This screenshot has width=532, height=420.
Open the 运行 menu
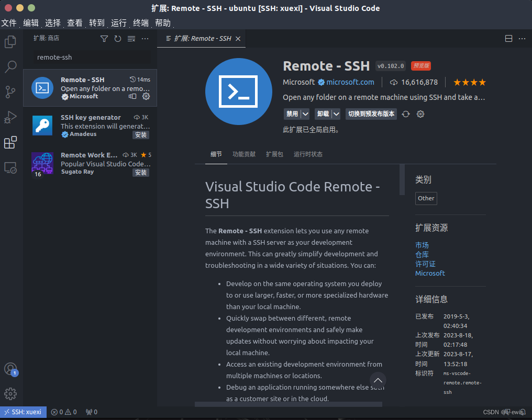[119, 22]
